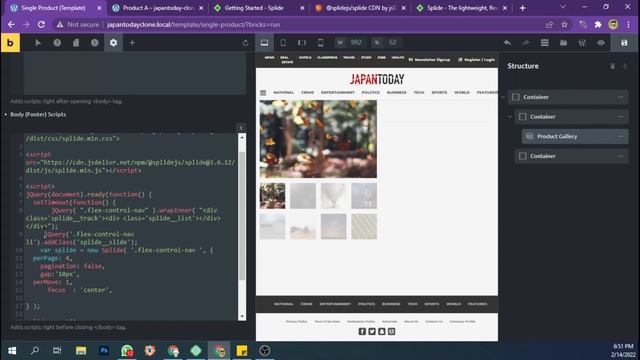
Task: Click the main product gallery image
Action: point(318,139)
